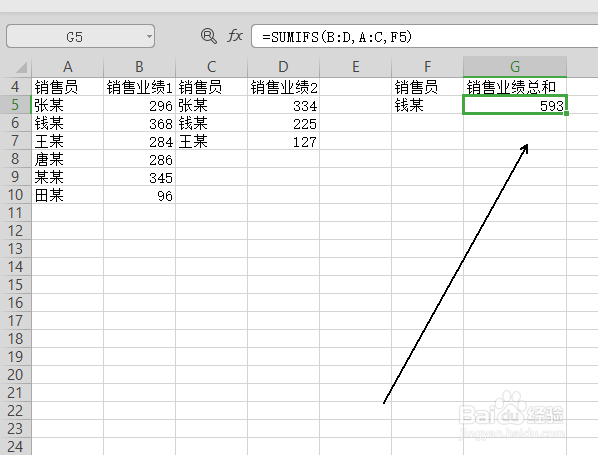Screen dimensions: 598x455
Task: Select column F header
Action: [x=428, y=67]
